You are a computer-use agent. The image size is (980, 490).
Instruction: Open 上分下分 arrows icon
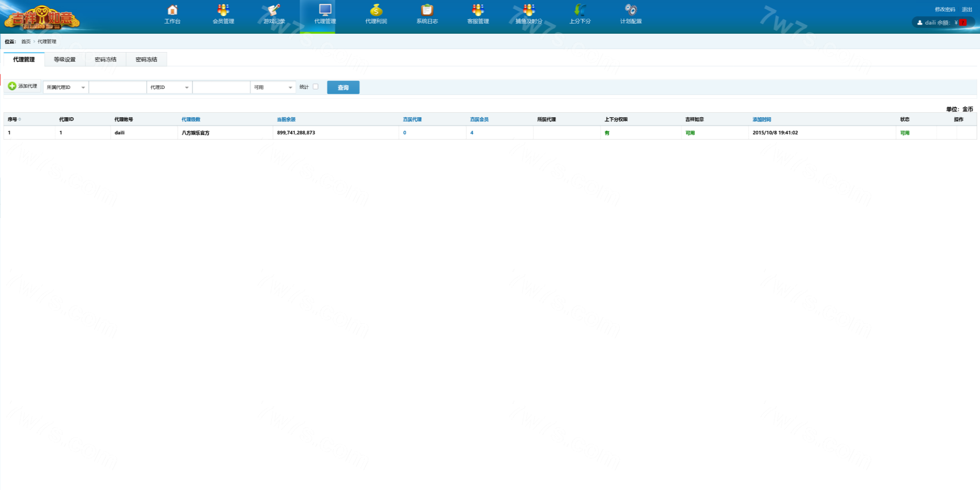(580, 10)
